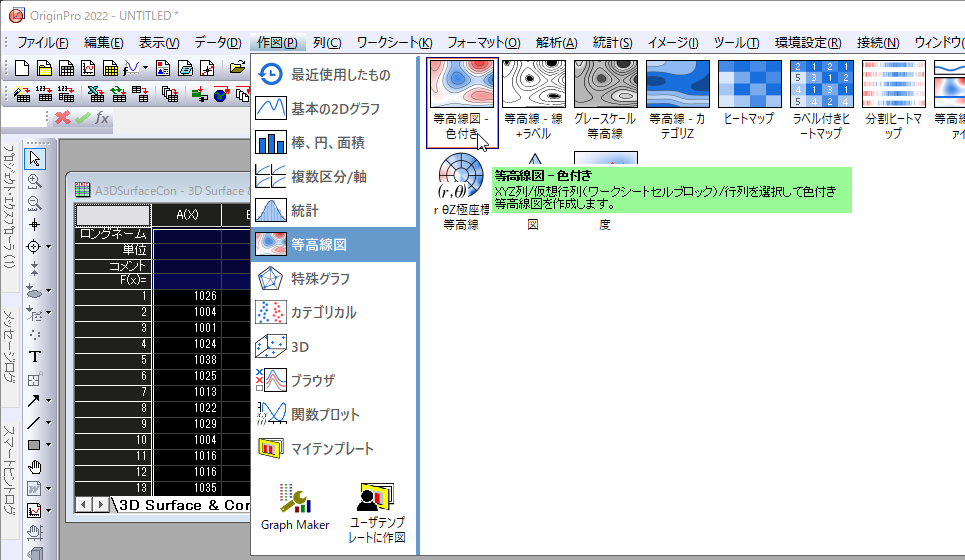
Task: Open the Format menu (フォーマット)
Action: [x=484, y=42]
